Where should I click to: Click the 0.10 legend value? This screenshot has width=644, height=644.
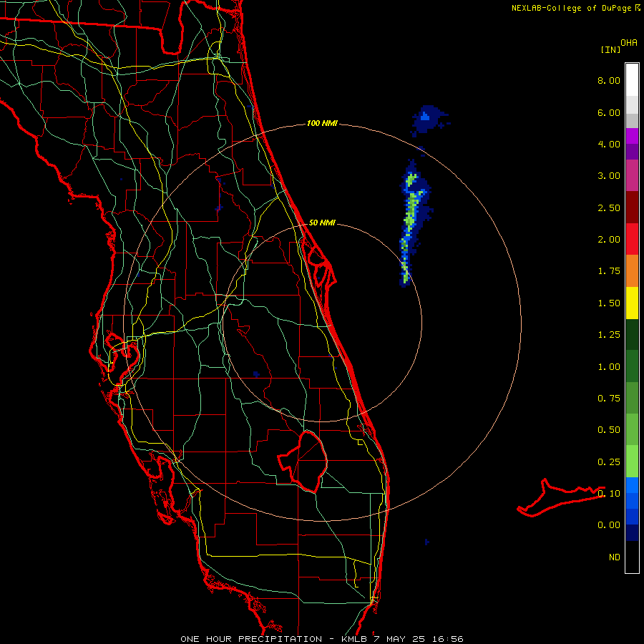[x=609, y=494]
